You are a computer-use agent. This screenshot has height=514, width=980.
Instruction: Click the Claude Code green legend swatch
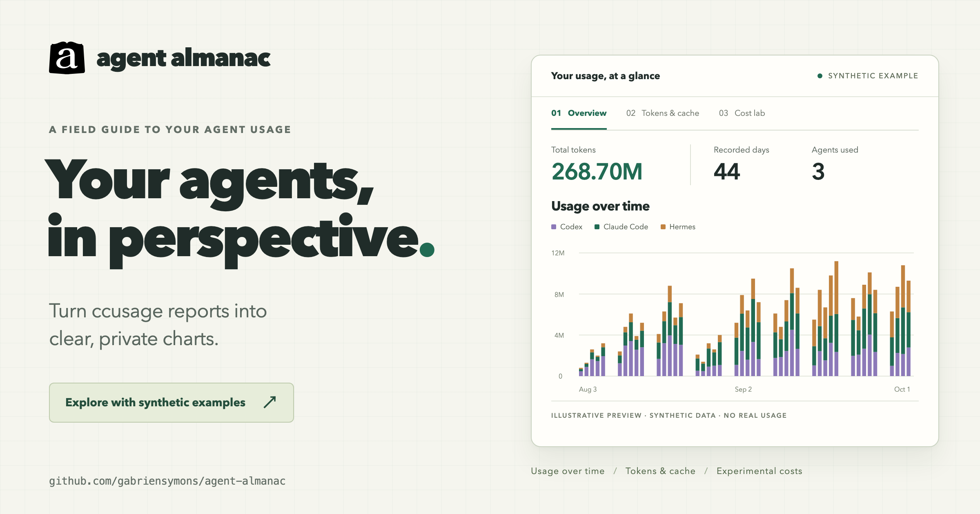point(597,227)
